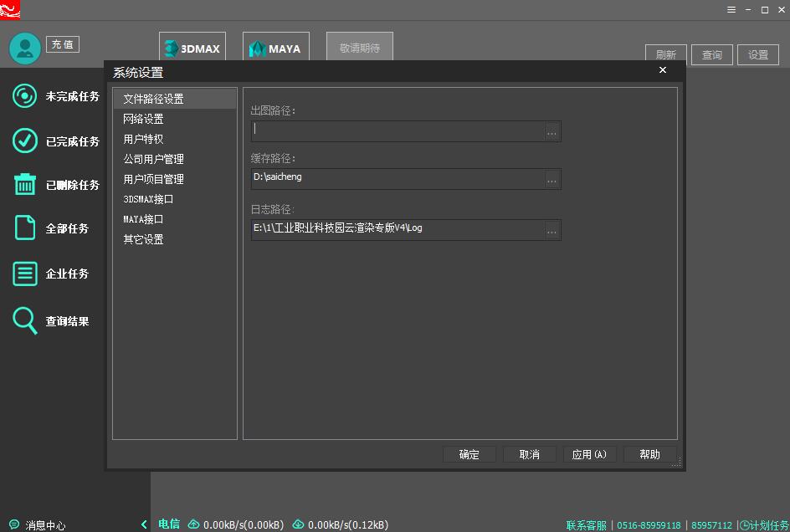Open enterprise tasks (企业任务) list icon
Viewport: 790px width, 532px height.
[25, 274]
